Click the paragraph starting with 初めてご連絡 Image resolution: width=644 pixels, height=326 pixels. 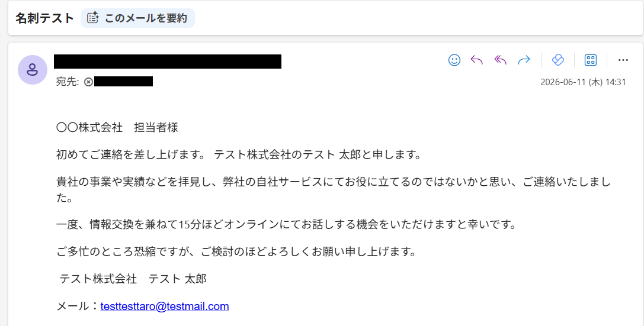pos(239,154)
